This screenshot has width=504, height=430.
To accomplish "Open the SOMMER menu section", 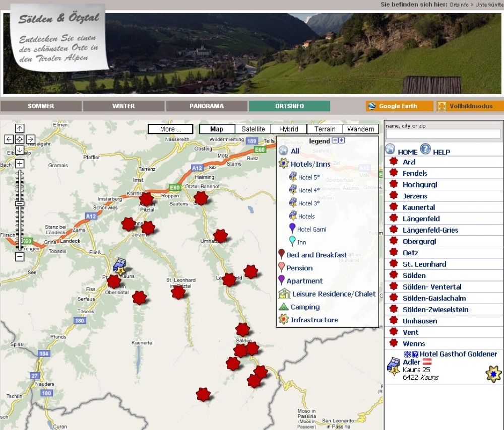I will click(x=41, y=106).
